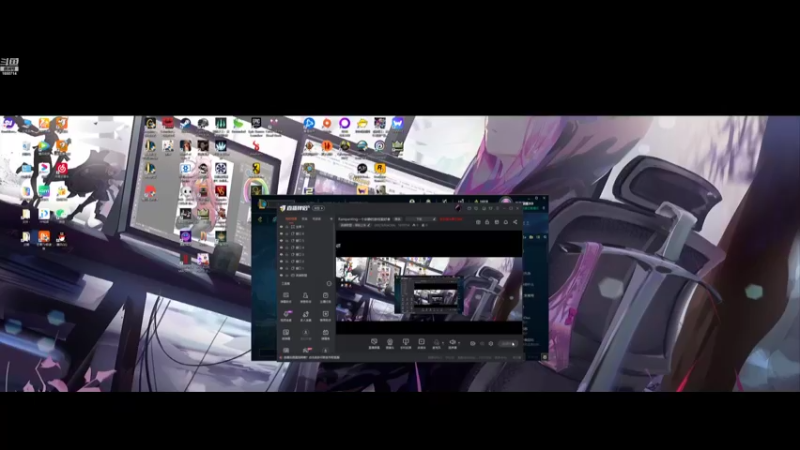Open the purple ring desktop shortcut
Viewport: 800px width, 450px height.
[x=344, y=123]
